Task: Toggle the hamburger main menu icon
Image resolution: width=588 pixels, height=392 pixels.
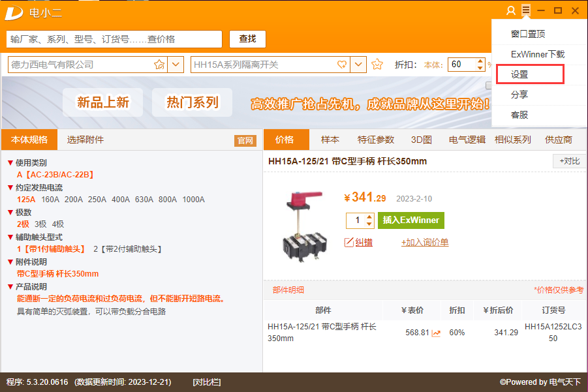Action: click(x=526, y=10)
